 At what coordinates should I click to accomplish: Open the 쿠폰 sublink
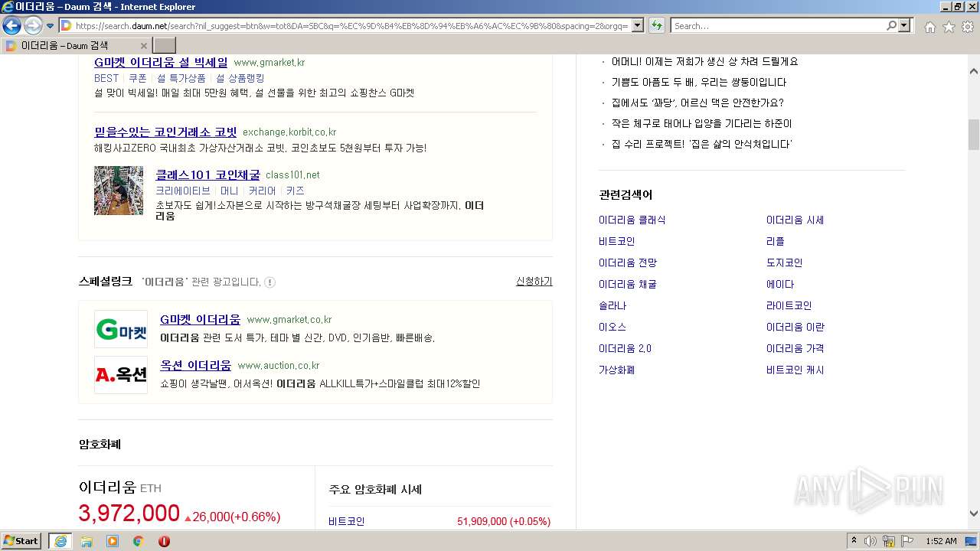[138, 78]
